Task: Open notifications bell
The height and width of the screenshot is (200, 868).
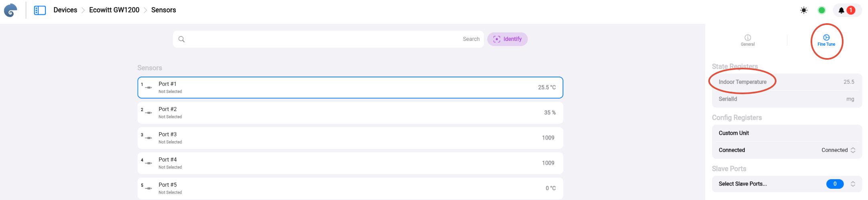Action: tap(841, 10)
